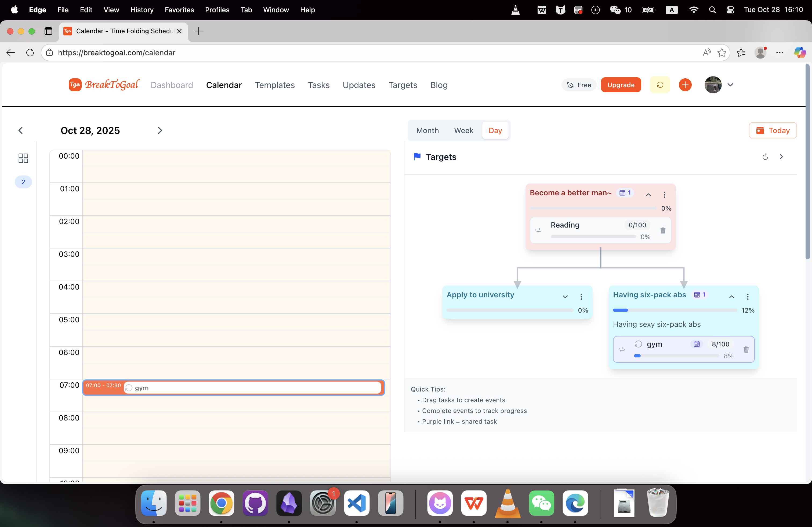Open the Targets nav item
This screenshot has width=812, height=527.
coord(403,85)
